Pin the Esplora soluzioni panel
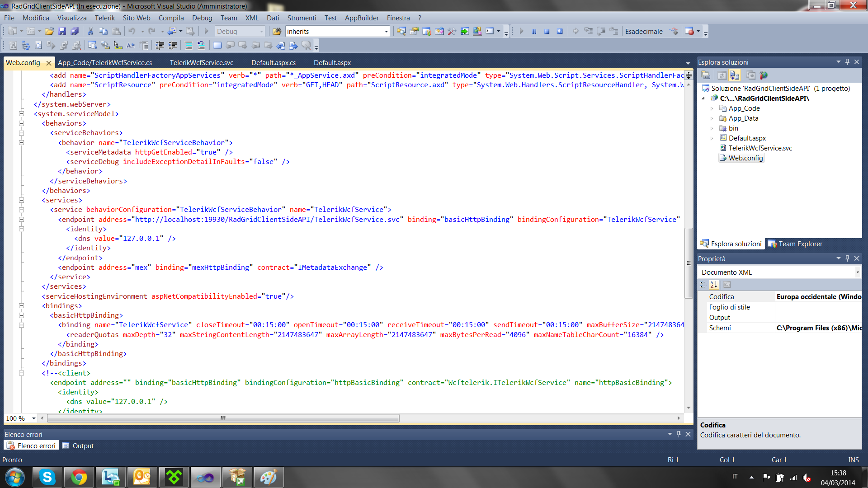868x488 pixels. (x=848, y=62)
